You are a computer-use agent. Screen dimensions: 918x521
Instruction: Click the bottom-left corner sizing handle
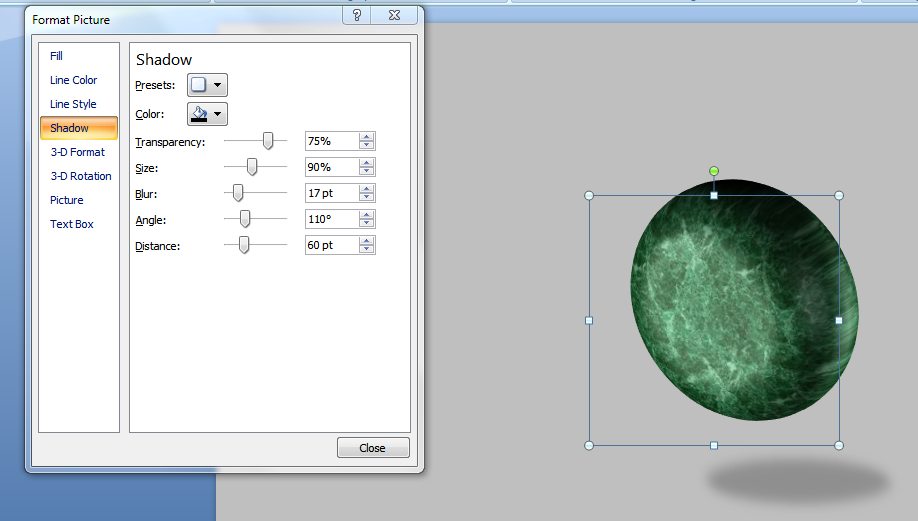pyautogui.click(x=589, y=445)
